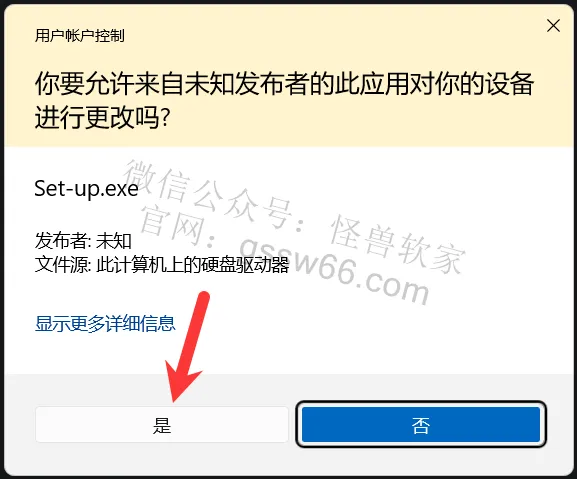Click the red arrow annotation
Viewport: 577px width, 479px height.
[187, 346]
